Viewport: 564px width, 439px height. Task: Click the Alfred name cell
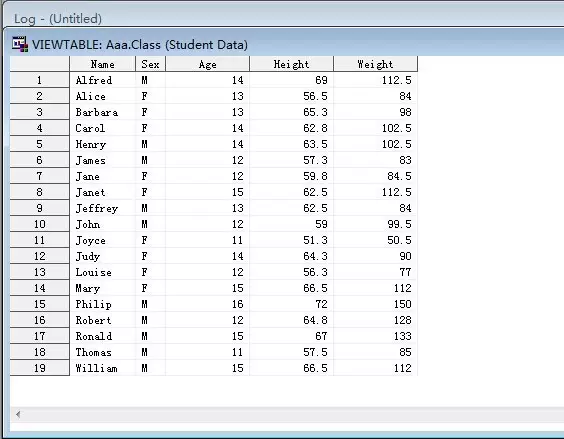103,80
